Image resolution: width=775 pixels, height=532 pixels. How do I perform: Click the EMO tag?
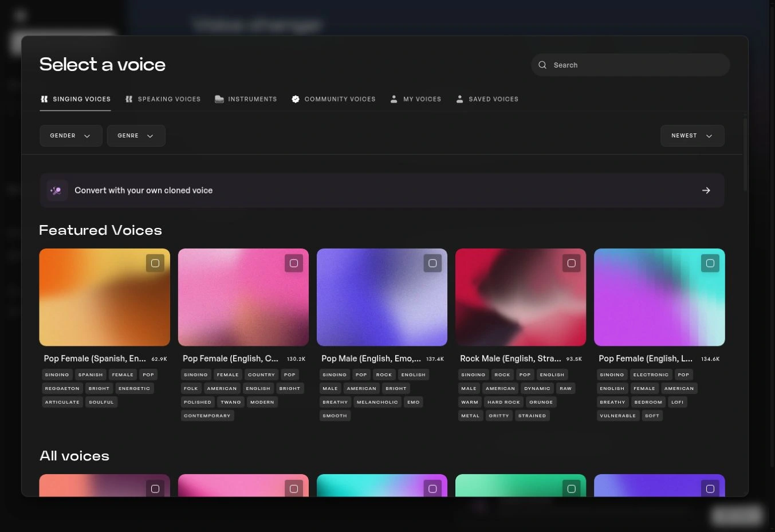click(414, 402)
